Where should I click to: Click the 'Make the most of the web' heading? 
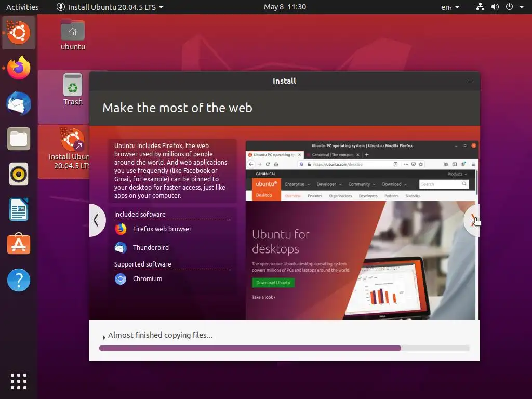178,108
